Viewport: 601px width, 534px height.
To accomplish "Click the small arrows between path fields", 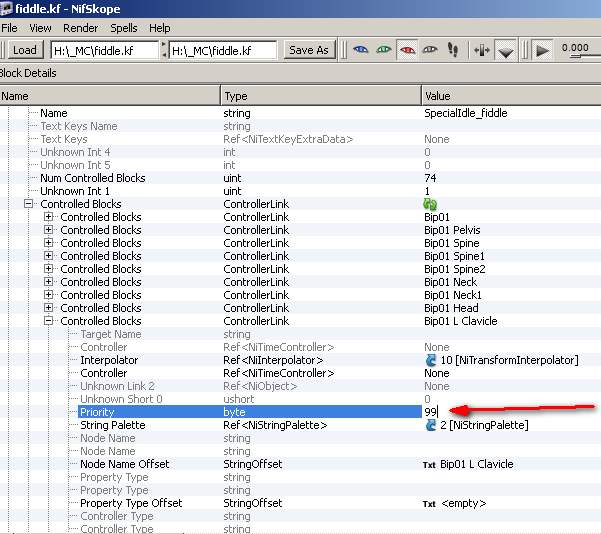I will (164, 50).
